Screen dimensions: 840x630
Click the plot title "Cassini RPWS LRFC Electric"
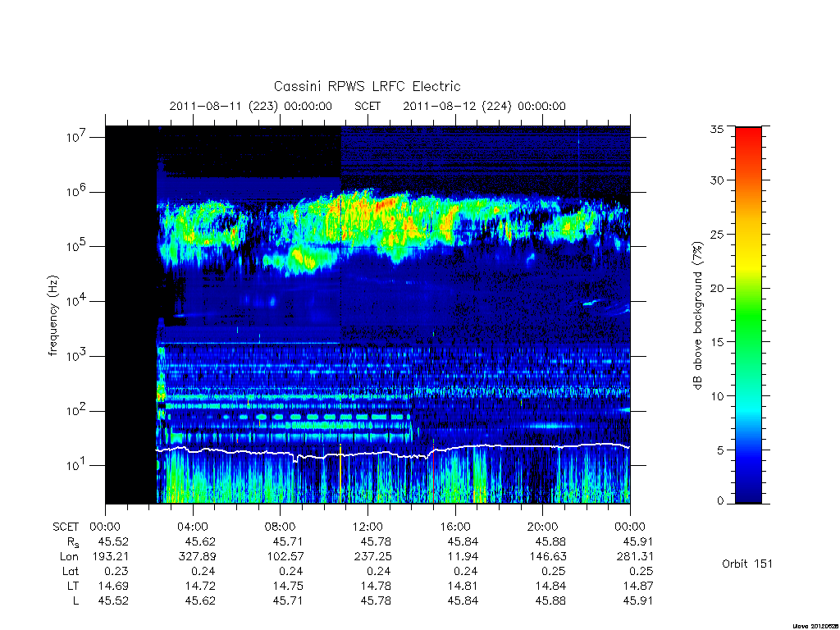click(x=367, y=86)
